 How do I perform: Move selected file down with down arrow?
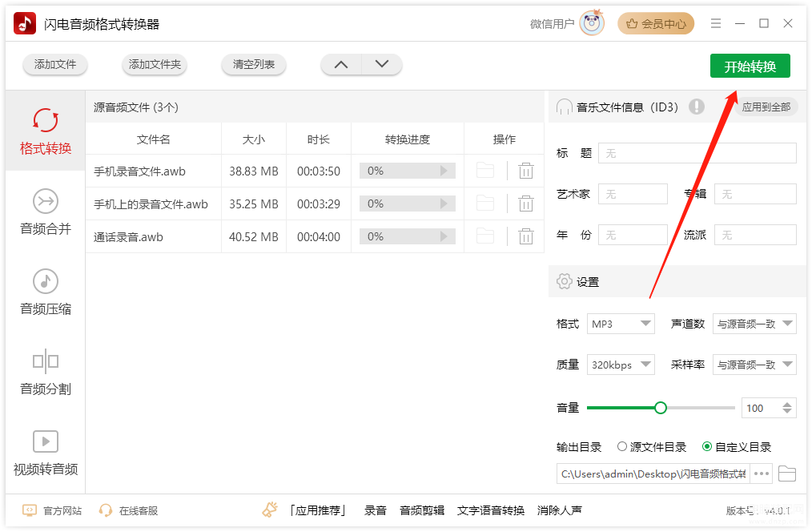[x=382, y=64]
